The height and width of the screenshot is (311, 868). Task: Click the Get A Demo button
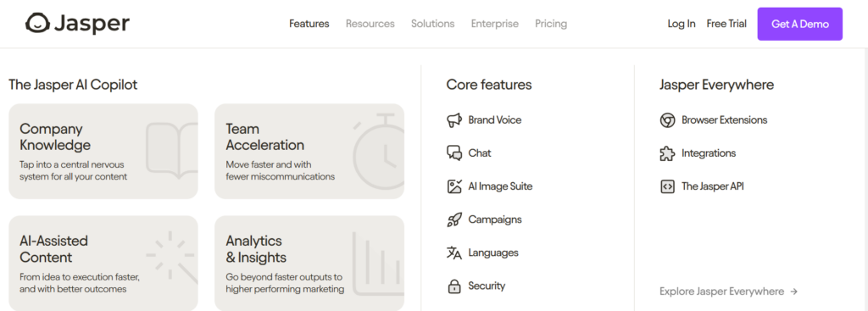[800, 24]
